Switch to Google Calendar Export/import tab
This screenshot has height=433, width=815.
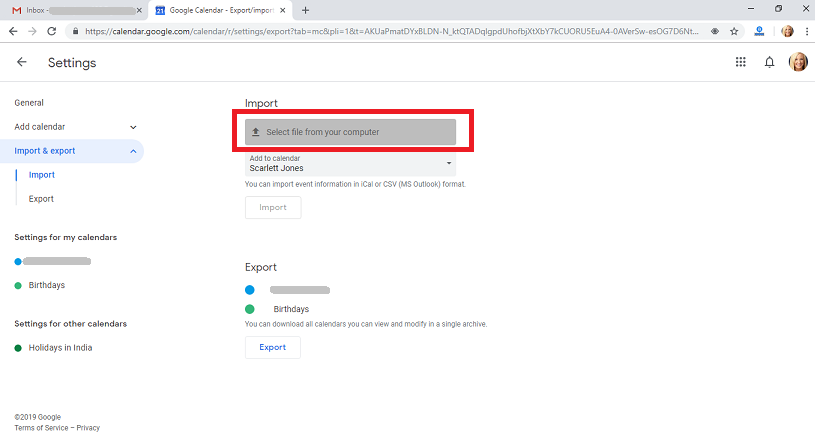(220, 10)
